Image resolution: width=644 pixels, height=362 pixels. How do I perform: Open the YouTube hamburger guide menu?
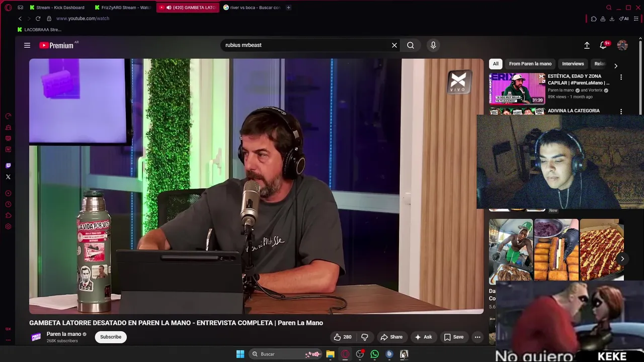point(27,45)
